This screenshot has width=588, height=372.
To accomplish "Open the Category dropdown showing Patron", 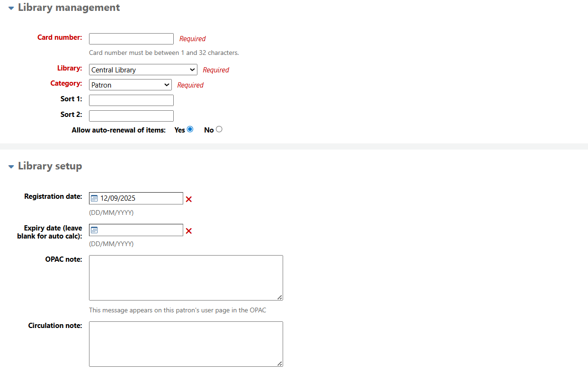I will click(130, 85).
